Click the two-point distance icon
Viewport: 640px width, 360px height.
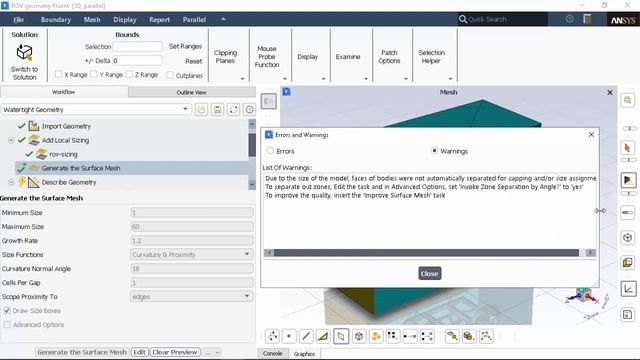410,336
